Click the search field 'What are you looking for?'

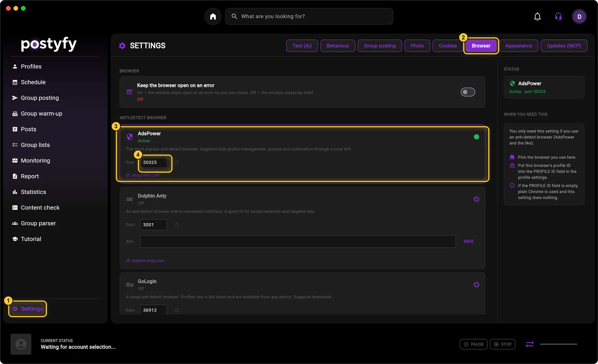coord(309,16)
